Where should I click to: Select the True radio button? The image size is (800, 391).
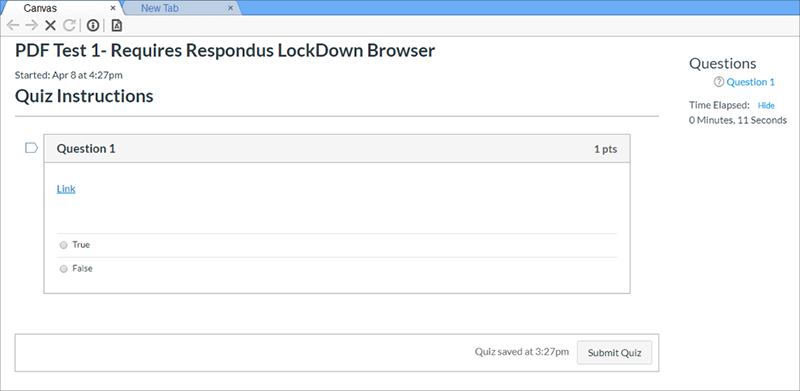(64, 245)
